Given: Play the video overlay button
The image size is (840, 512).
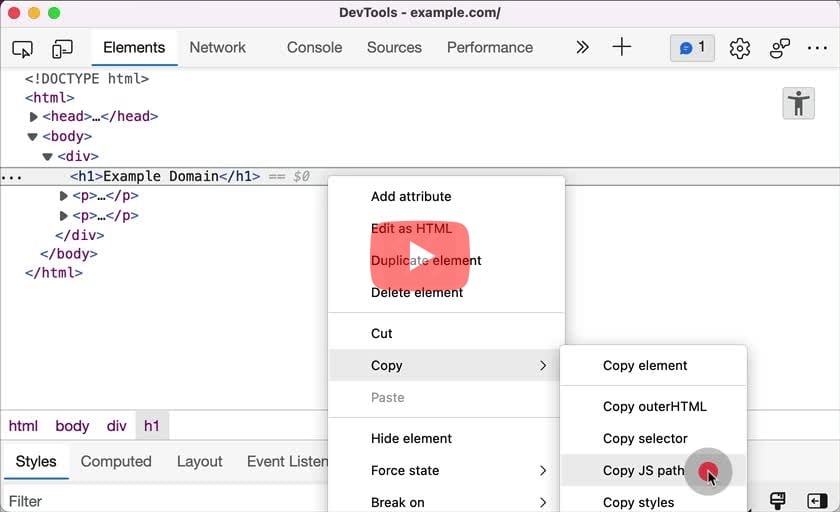Looking at the screenshot, I should click(419, 256).
